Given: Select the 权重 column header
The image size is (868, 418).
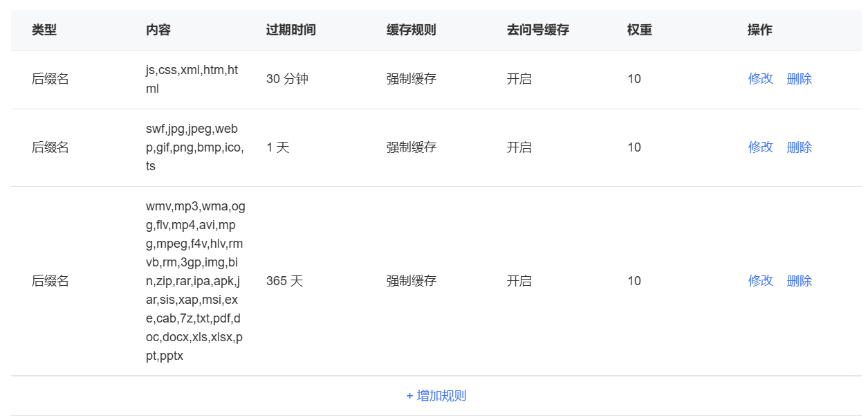Looking at the screenshot, I should [640, 30].
